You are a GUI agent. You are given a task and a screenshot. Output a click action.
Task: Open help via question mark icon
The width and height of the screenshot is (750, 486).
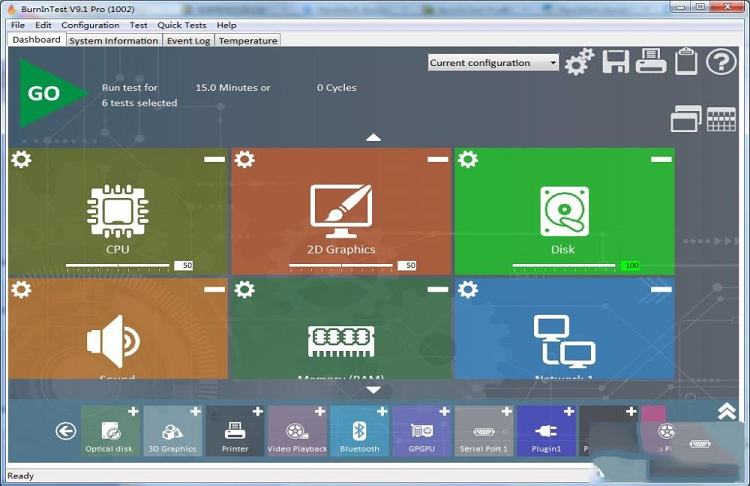click(721, 62)
